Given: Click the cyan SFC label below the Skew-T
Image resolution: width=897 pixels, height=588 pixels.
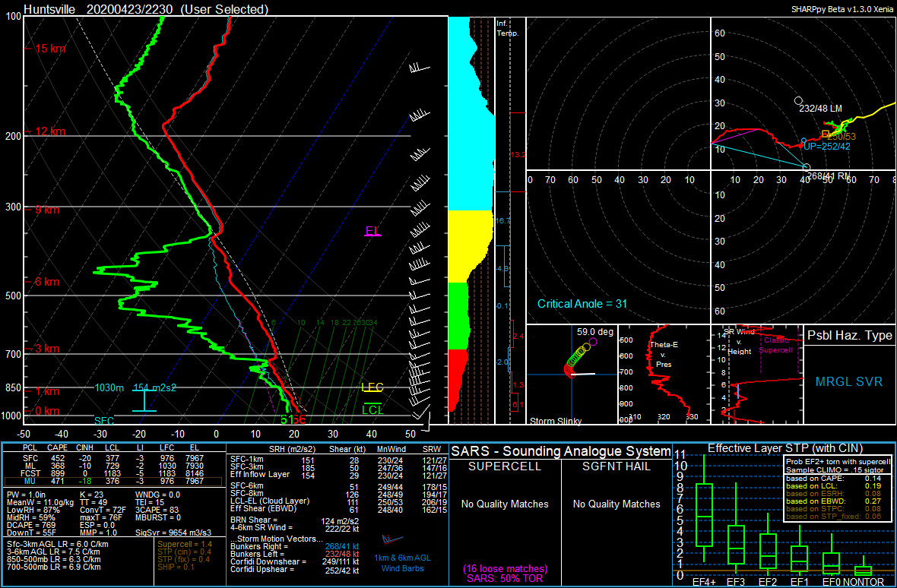Looking at the screenshot, I should coord(104,421).
